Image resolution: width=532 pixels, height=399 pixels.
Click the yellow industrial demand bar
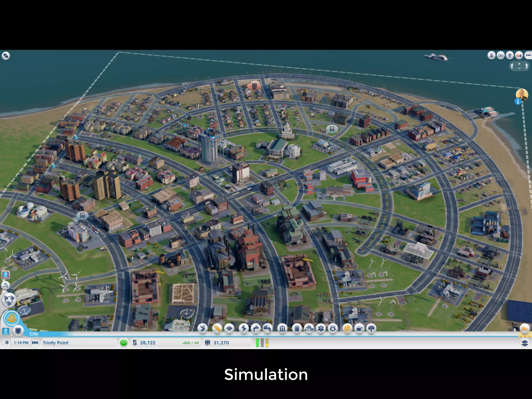[x=267, y=343]
